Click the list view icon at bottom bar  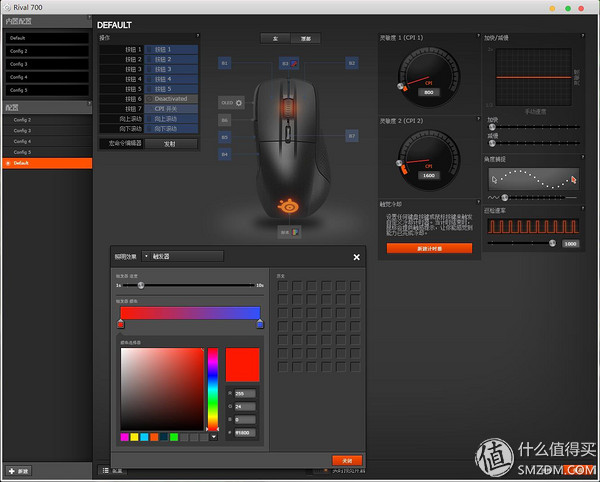[104, 470]
